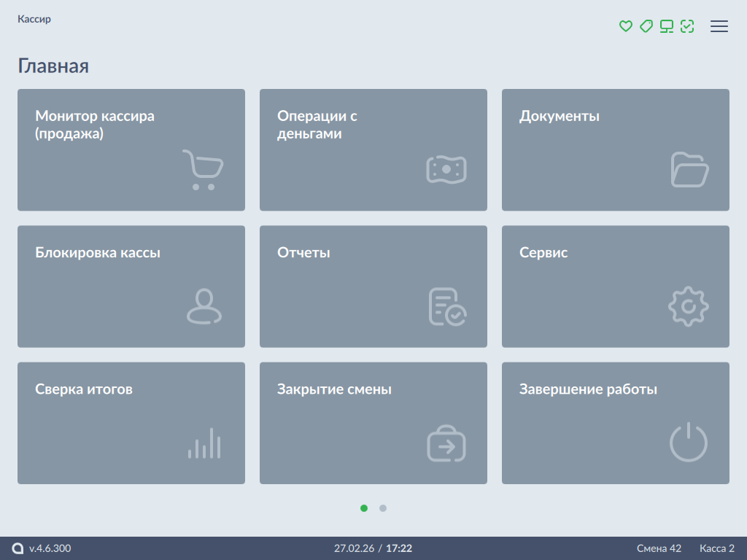Click the green heart status icon

(625, 26)
